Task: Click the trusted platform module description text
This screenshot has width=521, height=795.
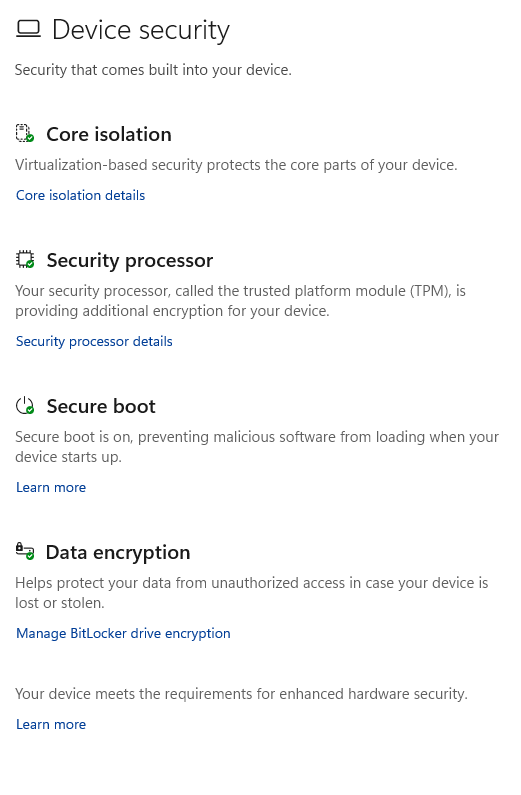Action: (x=240, y=301)
